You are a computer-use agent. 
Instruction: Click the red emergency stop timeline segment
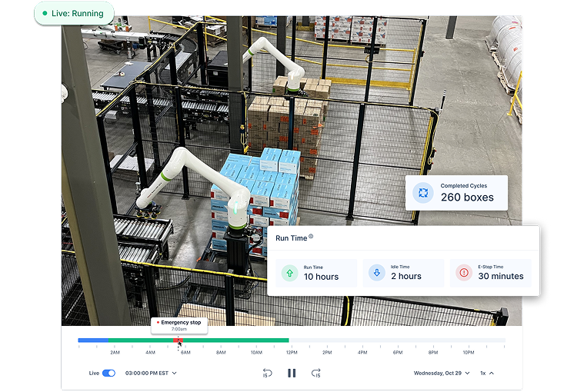[x=178, y=341]
